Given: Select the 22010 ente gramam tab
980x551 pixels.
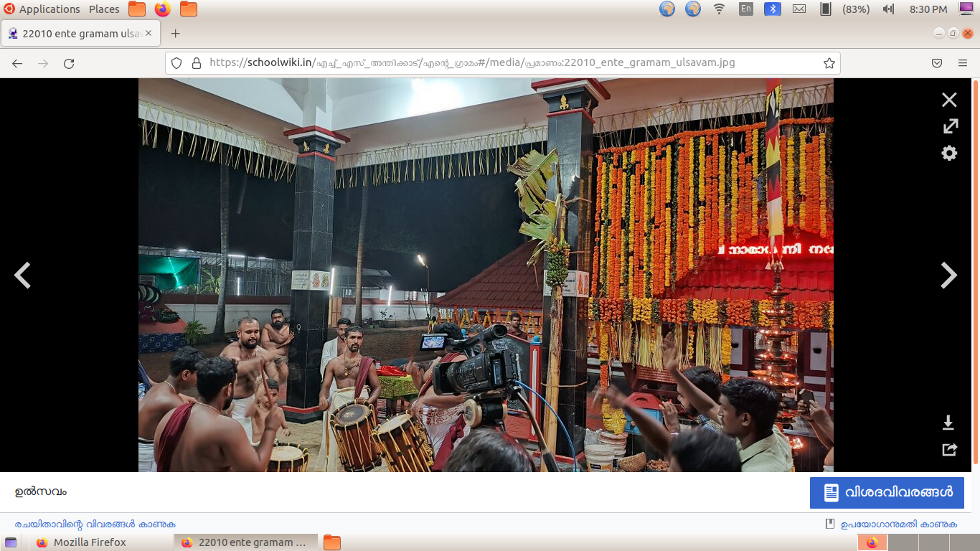Looking at the screenshot, I should [x=79, y=34].
